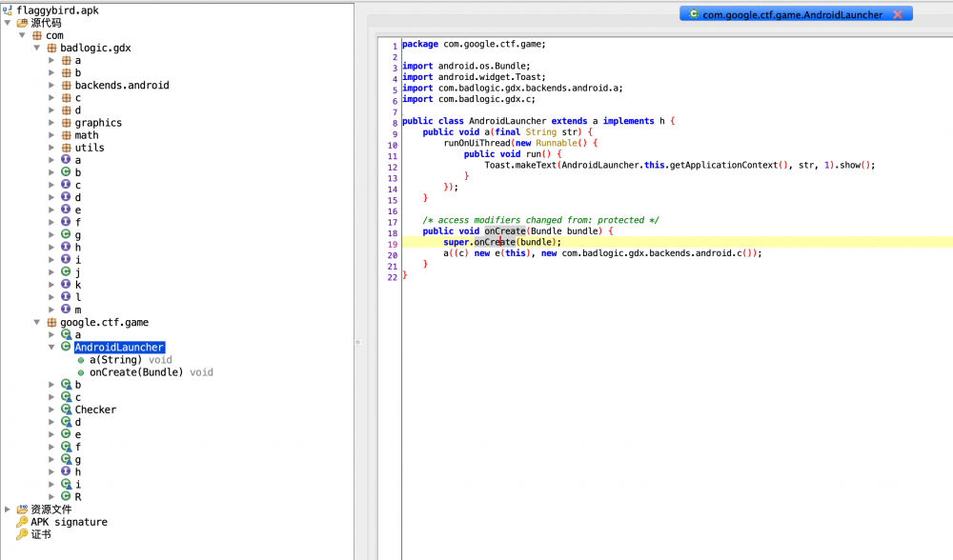Select the com.google.ctf.game.AndroidLauncher tab
Image resolution: width=953 pixels, height=560 pixels.
[791, 14]
